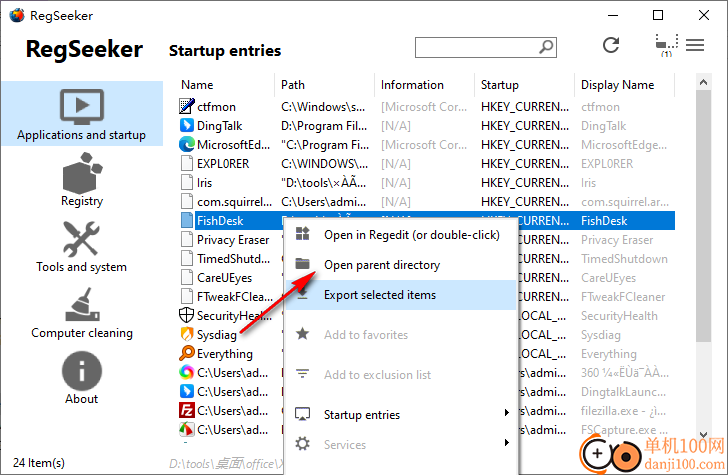Select the FishDesk row name
Screen dimensions: 728x475
point(220,221)
